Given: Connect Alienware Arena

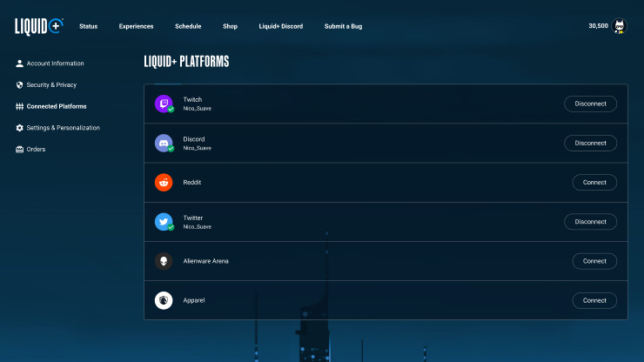Looking at the screenshot, I should click(x=594, y=261).
